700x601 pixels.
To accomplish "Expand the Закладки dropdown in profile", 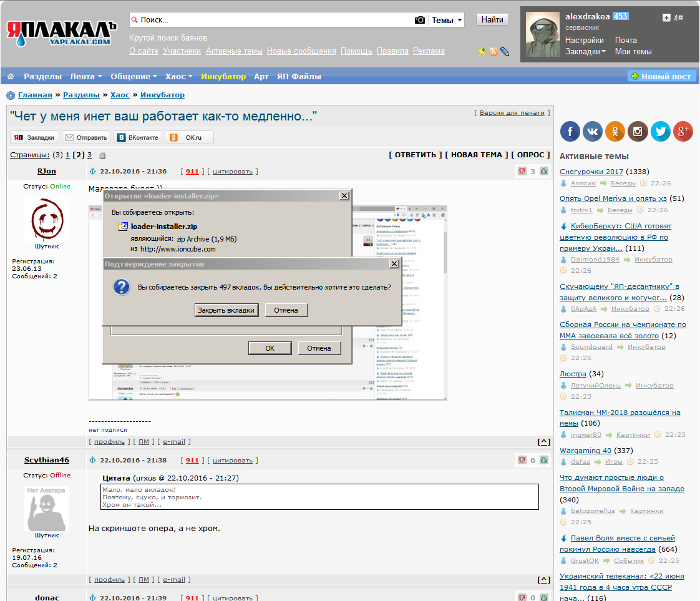I will pos(586,51).
